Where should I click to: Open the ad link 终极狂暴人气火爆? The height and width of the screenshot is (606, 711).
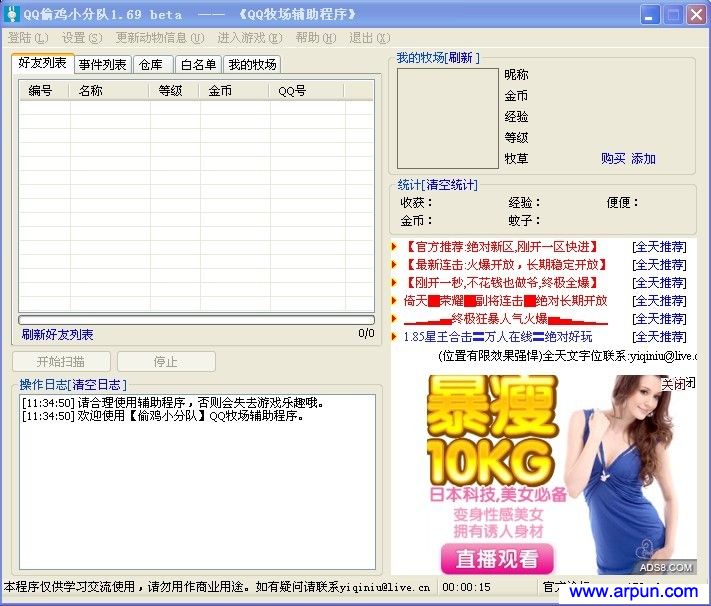pos(506,318)
